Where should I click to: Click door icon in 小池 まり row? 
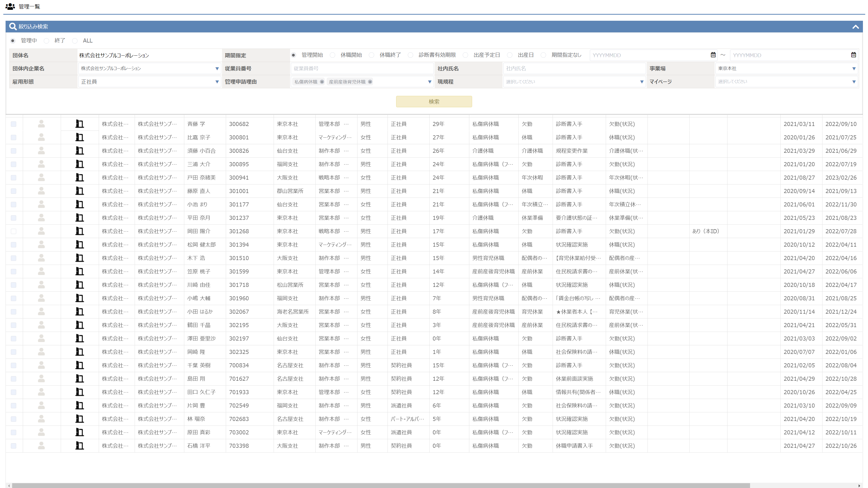pos(79,204)
